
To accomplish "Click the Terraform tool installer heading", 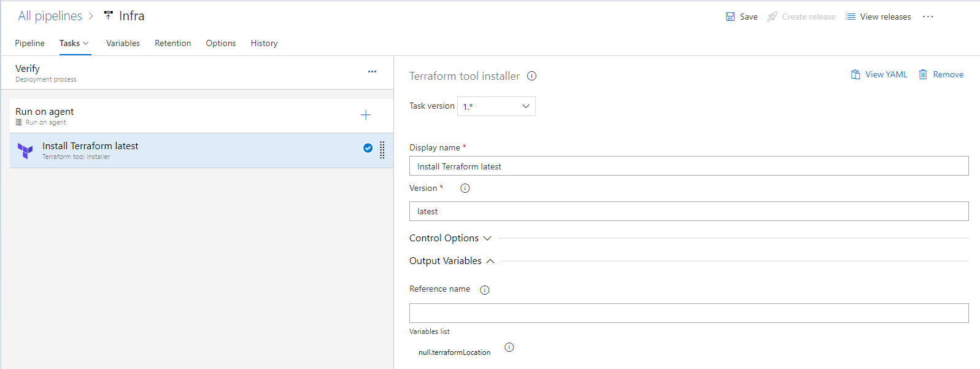I will [x=465, y=76].
